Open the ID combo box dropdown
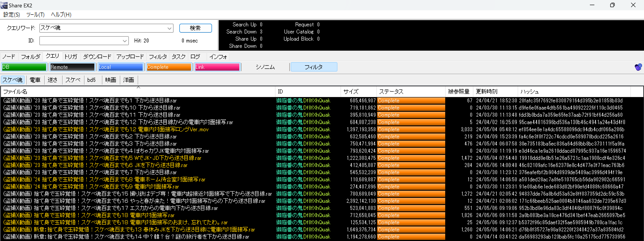The height and width of the screenshot is (241, 644). pos(125,41)
